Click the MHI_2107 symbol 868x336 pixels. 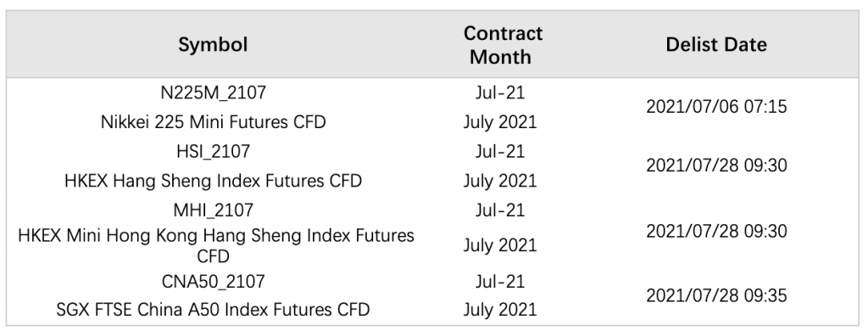point(213,210)
